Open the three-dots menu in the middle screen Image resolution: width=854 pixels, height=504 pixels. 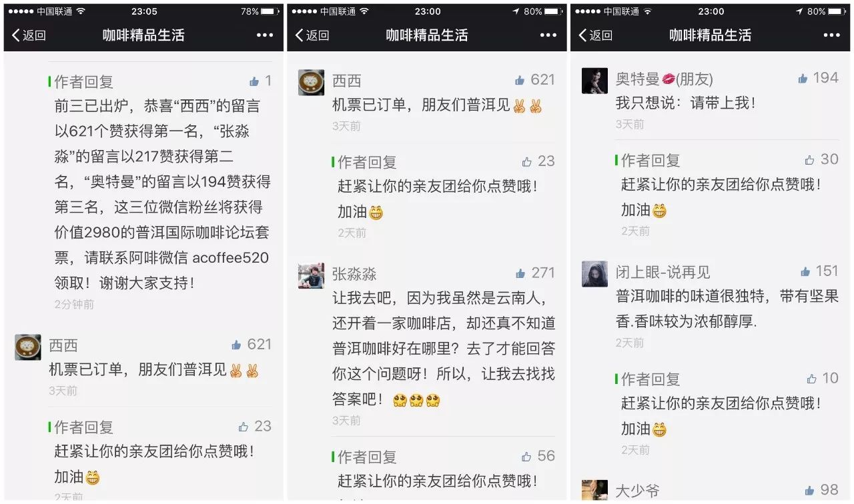coord(548,35)
